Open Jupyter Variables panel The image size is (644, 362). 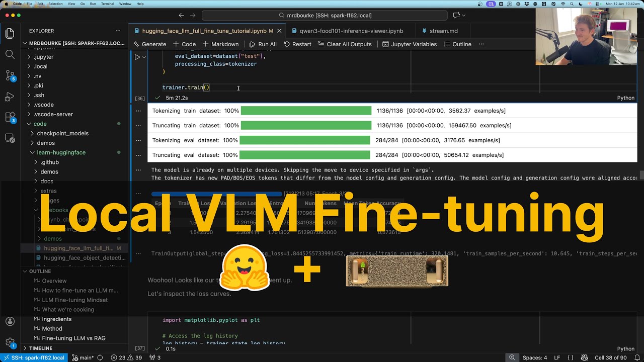[x=409, y=44]
